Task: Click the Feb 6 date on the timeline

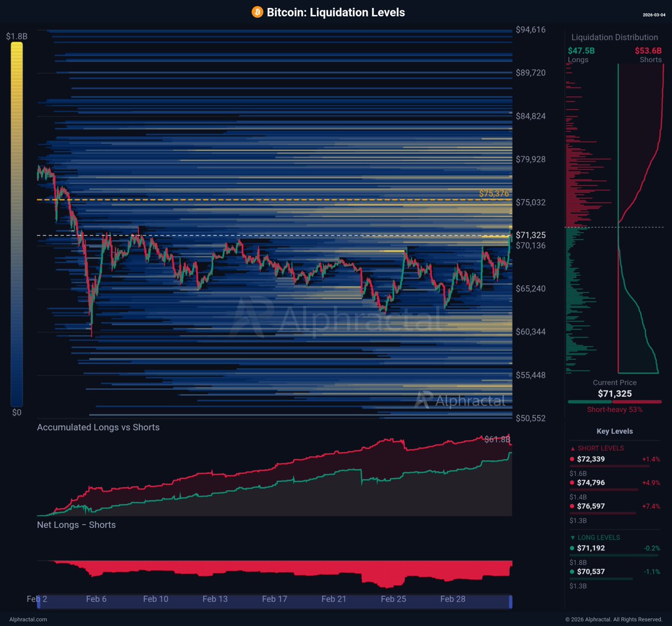Action: (x=96, y=599)
